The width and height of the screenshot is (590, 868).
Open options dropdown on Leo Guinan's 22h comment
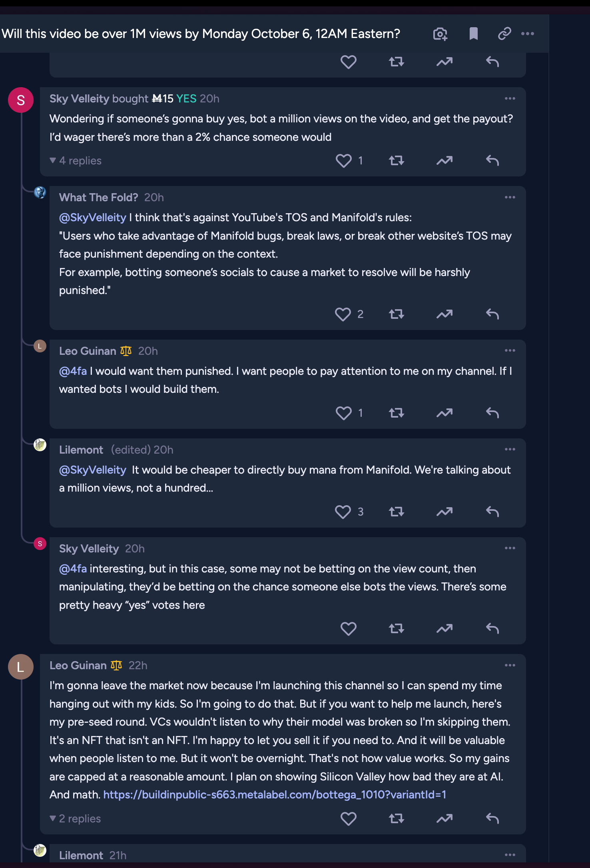pos(510,665)
